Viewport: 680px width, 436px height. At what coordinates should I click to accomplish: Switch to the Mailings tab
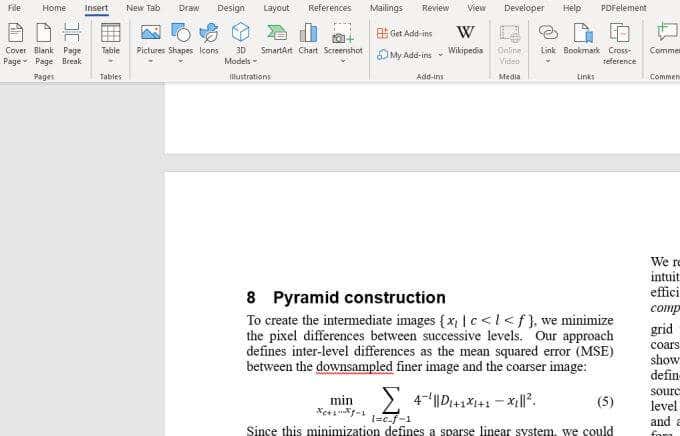point(386,8)
